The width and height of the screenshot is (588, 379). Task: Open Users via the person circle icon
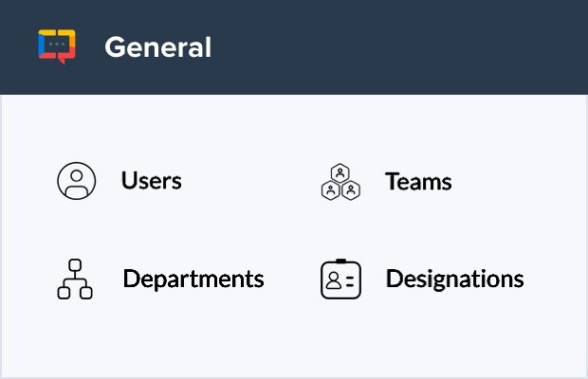tap(76, 181)
